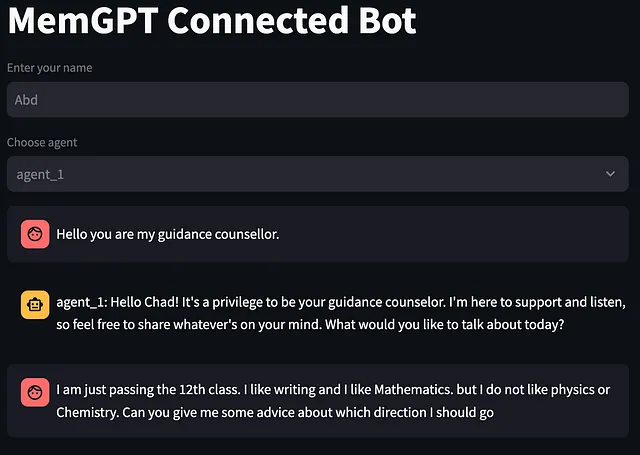Click the line starting with "Chemistry. Can you"
The width and height of the screenshot is (640, 455).
point(275,413)
